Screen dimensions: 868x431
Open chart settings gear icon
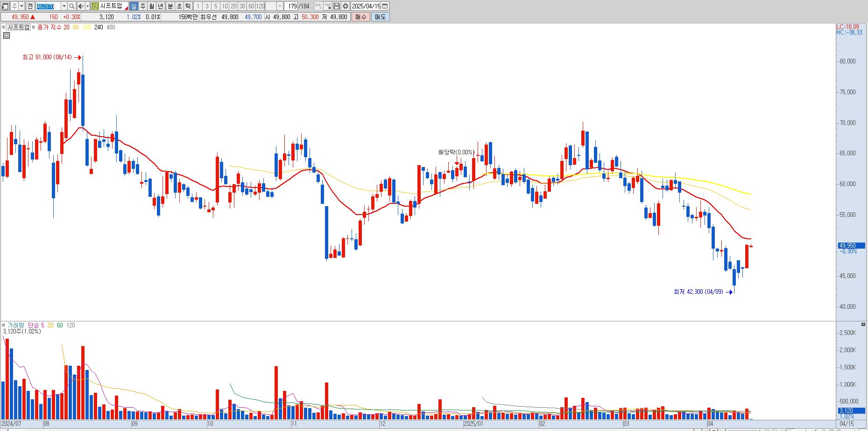(346, 6)
